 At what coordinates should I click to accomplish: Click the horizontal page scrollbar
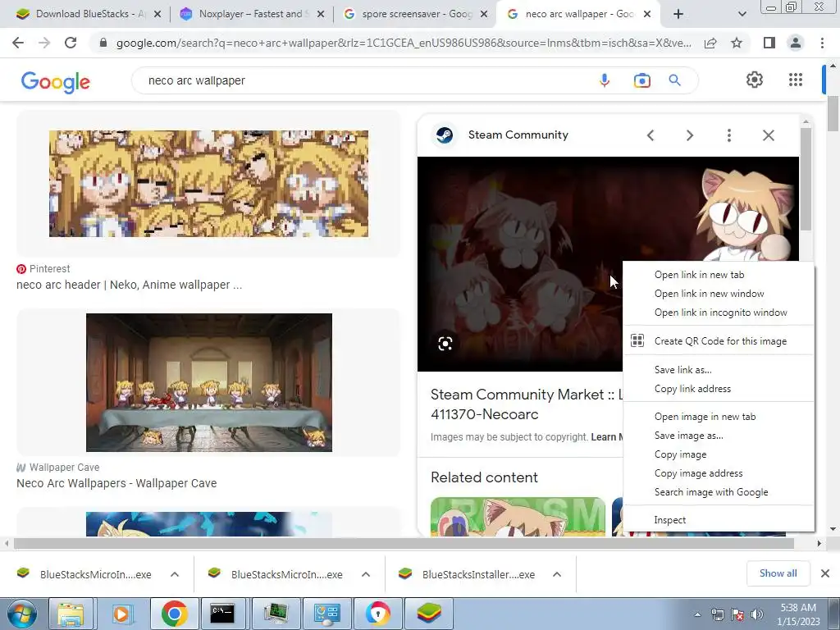pos(404,543)
